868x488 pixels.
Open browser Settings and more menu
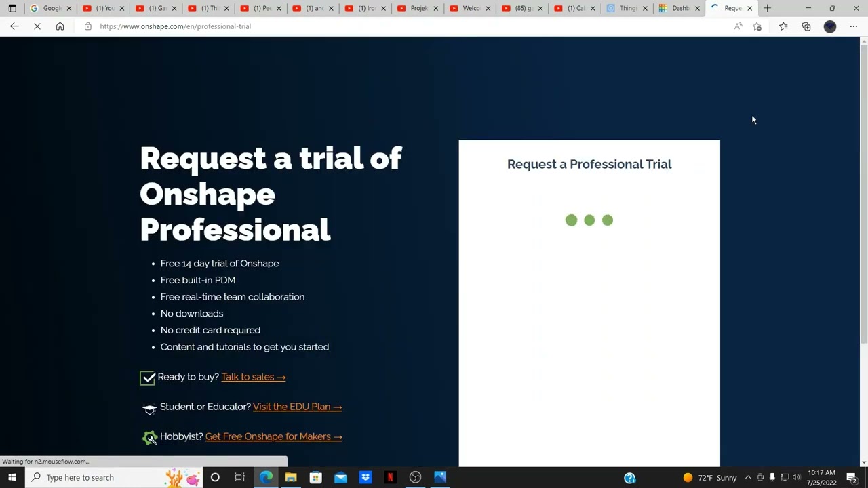point(854,26)
